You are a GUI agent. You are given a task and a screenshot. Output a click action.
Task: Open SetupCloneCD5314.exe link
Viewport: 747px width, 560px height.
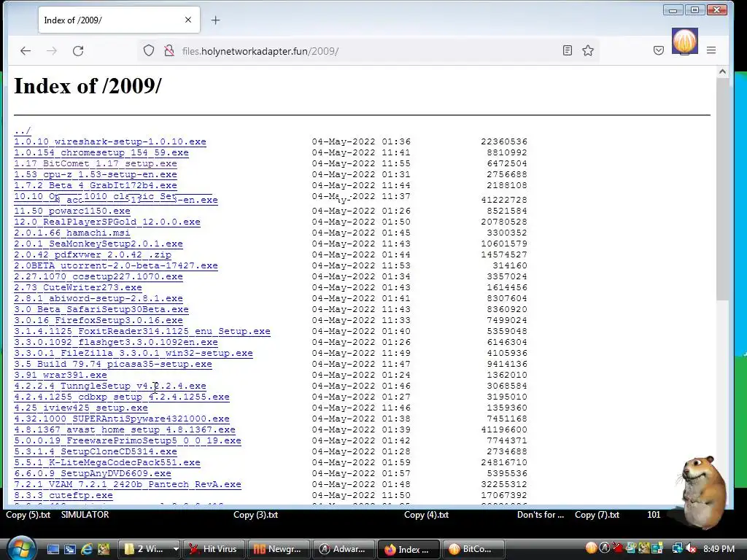point(96,451)
